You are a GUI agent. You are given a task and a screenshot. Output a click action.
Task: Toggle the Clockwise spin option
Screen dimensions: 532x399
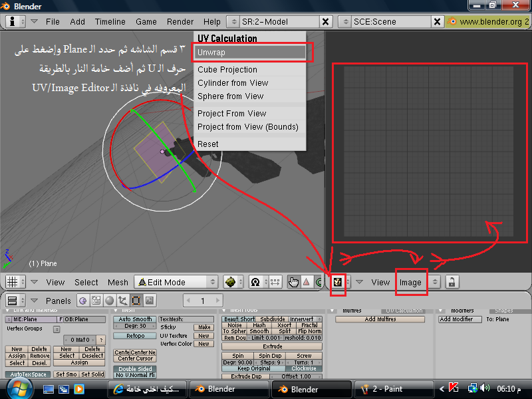[304, 368]
